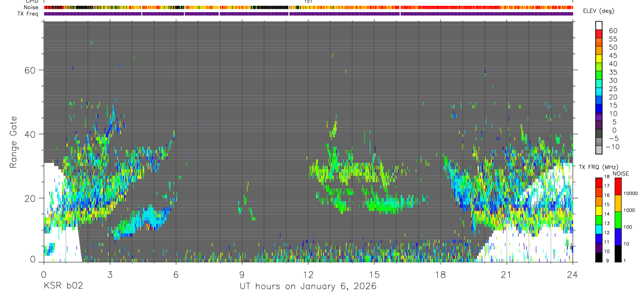Click the '9' label on TX FRQ colorbar
The height and width of the screenshot is (297, 644).
point(608,260)
